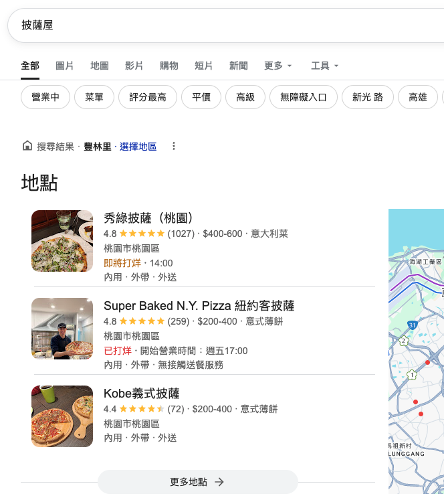Enable the 評分最高 filter chip

148,97
